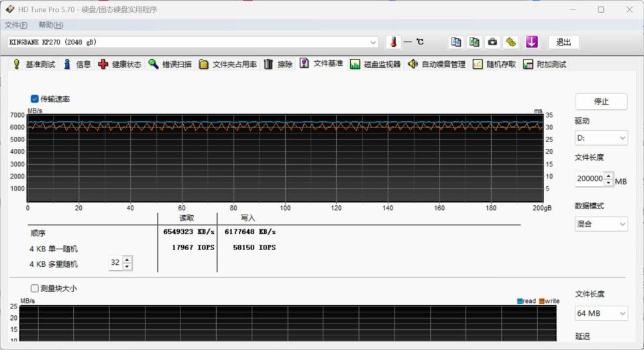
Task: Uncheck the 传输速率 transfer rate checkbox
Action: [35, 99]
